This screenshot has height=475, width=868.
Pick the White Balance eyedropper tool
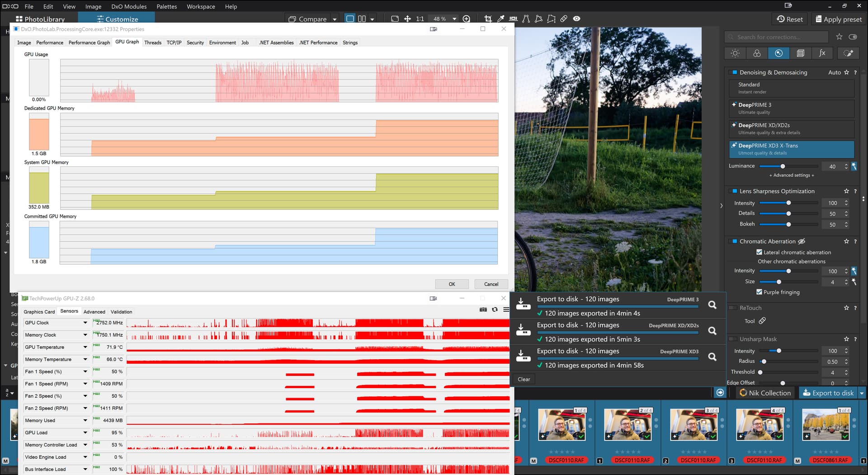[x=500, y=19]
